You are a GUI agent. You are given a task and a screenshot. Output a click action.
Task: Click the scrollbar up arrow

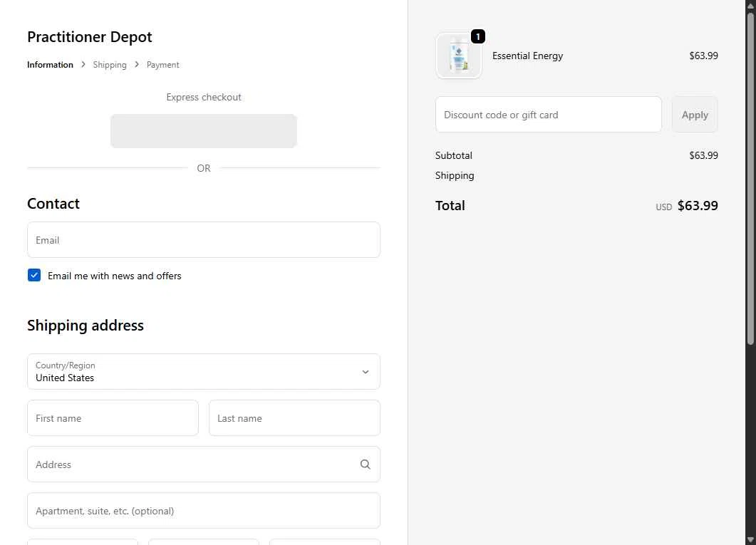(x=750, y=5)
